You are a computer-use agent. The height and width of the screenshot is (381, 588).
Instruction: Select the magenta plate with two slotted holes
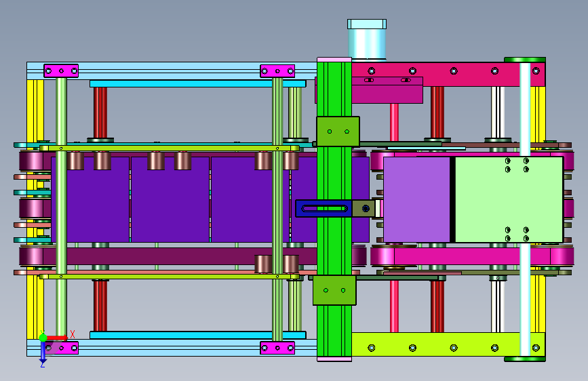(x=387, y=90)
